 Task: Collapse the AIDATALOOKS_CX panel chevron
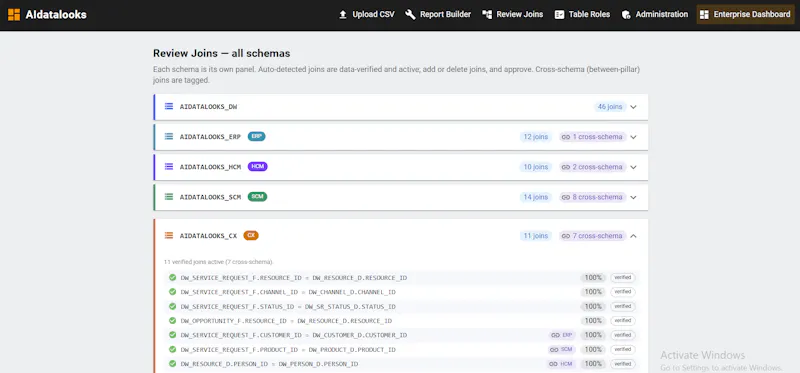634,236
